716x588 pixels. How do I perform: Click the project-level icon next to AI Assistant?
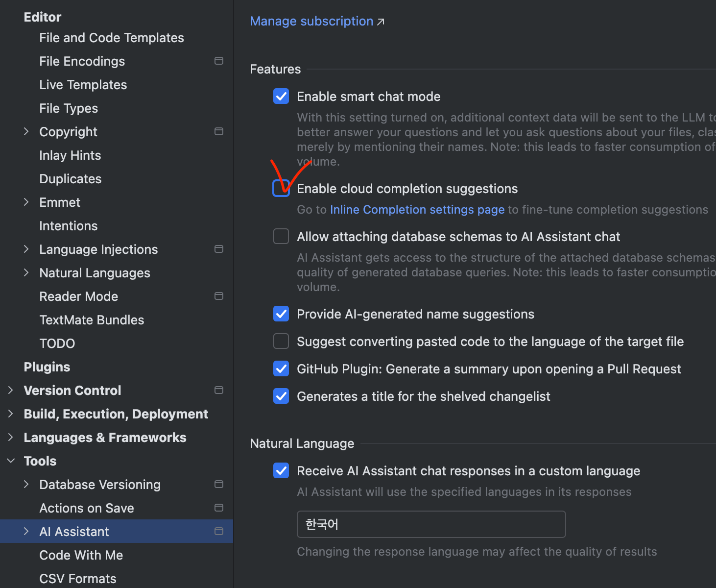click(x=219, y=531)
